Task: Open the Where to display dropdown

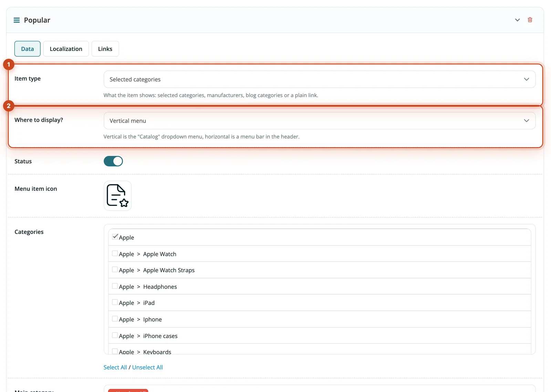Action: point(320,121)
